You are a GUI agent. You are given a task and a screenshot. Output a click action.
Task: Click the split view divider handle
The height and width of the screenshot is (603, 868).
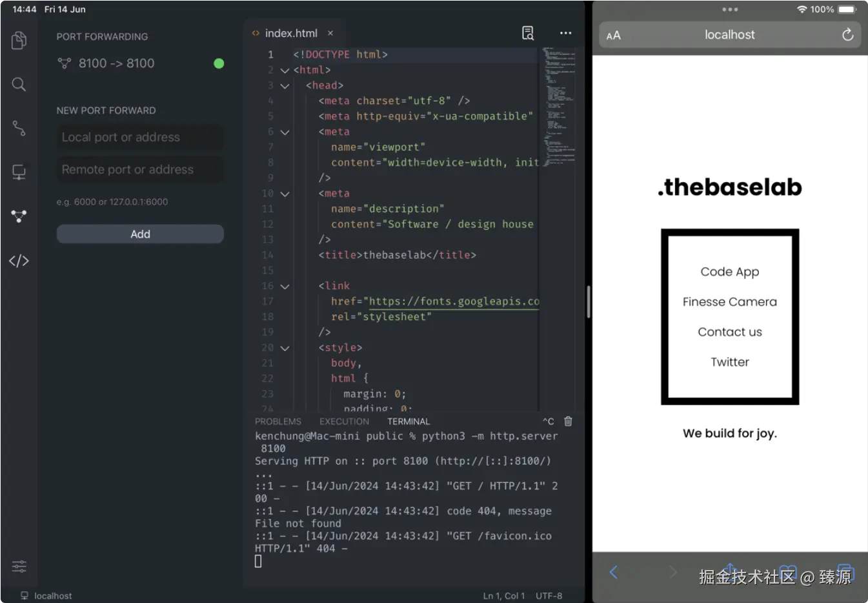tap(589, 301)
